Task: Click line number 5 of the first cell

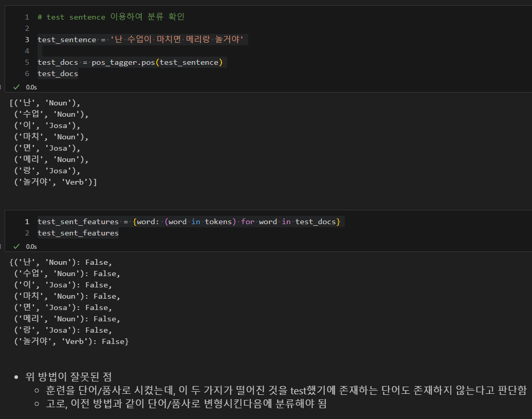Action: (x=27, y=62)
